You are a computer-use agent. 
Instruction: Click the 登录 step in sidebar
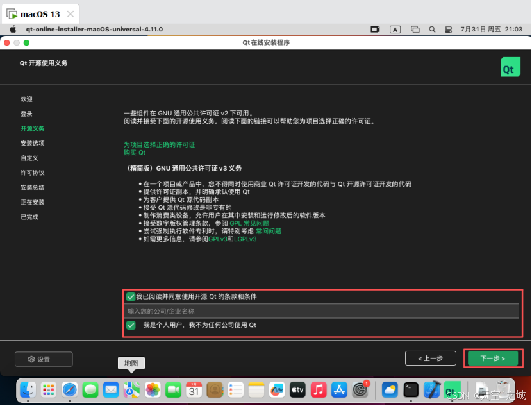click(x=26, y=114)
